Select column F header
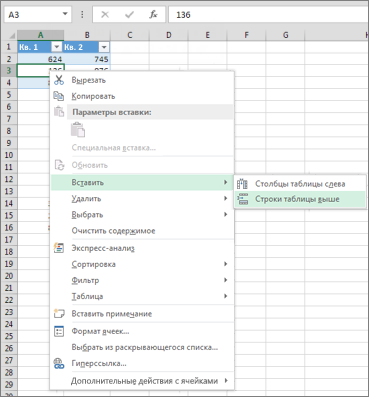 [246, 35]
